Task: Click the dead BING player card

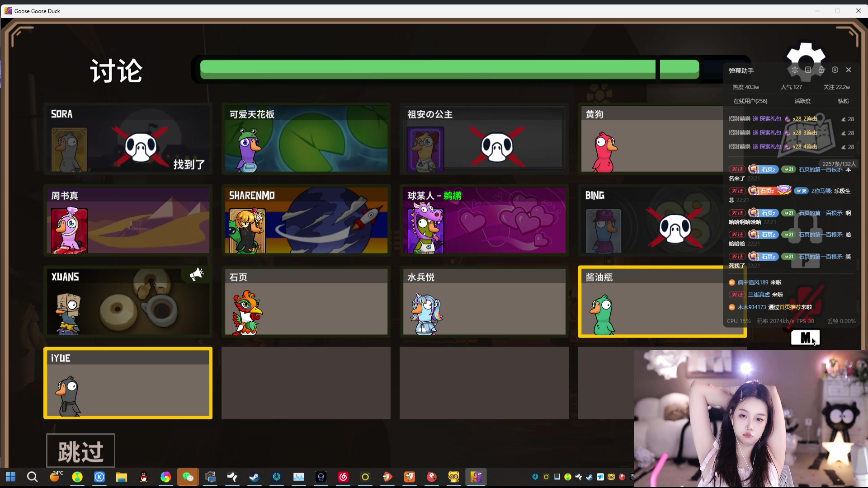Action: pyautogui.click(x=651, y=220)
